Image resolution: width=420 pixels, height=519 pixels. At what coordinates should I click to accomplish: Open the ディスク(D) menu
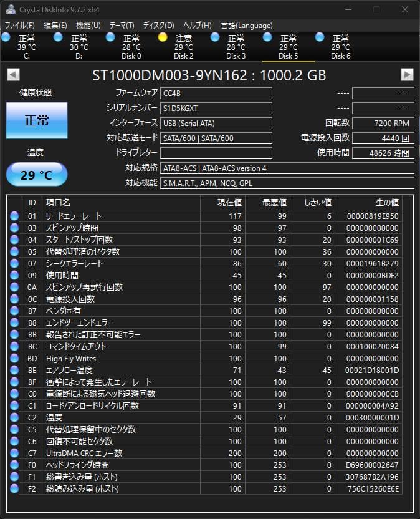[x=158, y=26]
